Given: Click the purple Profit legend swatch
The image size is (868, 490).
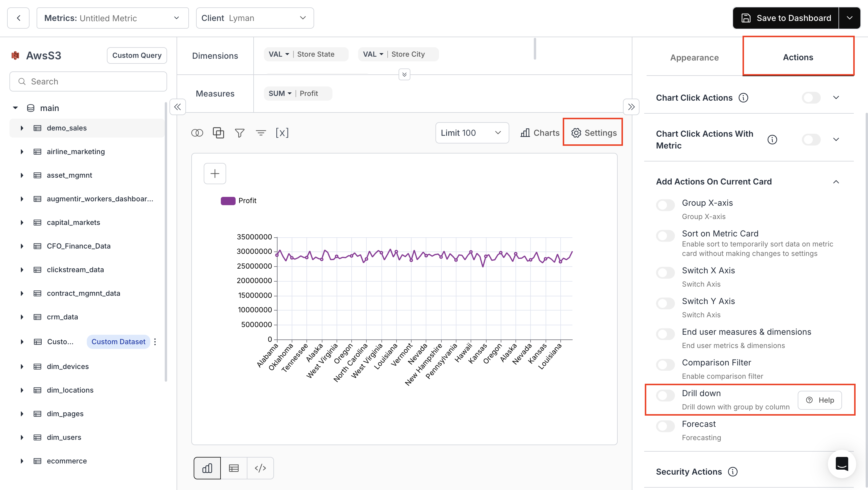Looking at the screenshot, I should [x=228, y=201].
